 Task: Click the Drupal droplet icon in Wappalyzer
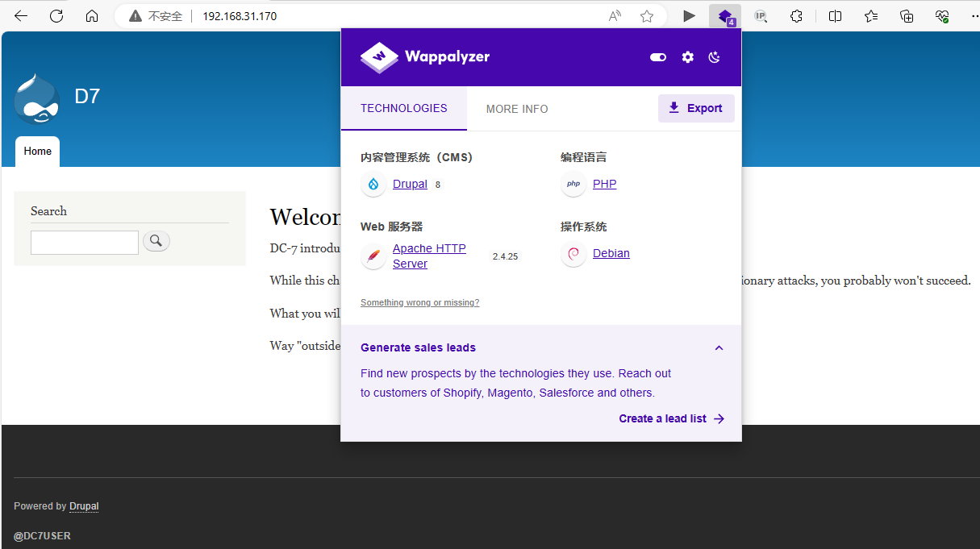(x=373, y=185)
